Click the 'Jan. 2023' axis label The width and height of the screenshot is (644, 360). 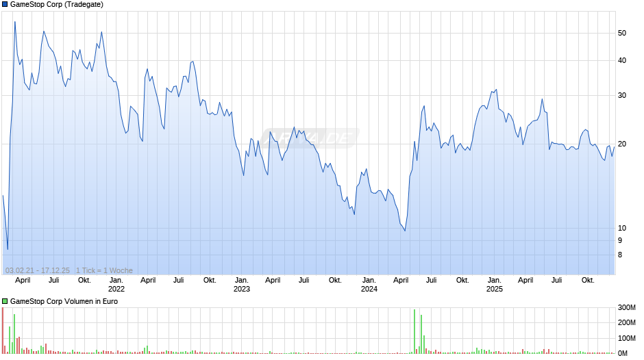point(241,285)
